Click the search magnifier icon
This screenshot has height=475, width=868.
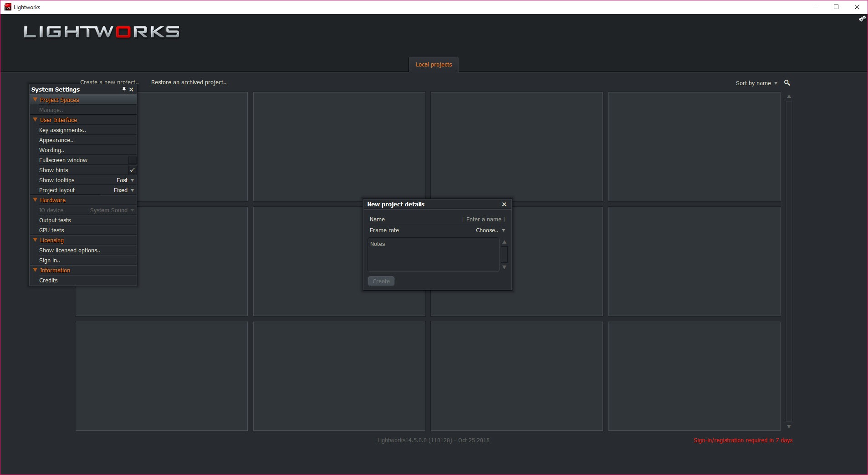[x=787, y=83]
